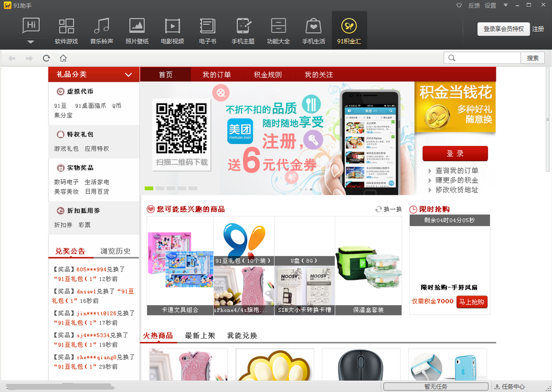
Task: Go forward with the forward arrow
Action: pos(29,58)
